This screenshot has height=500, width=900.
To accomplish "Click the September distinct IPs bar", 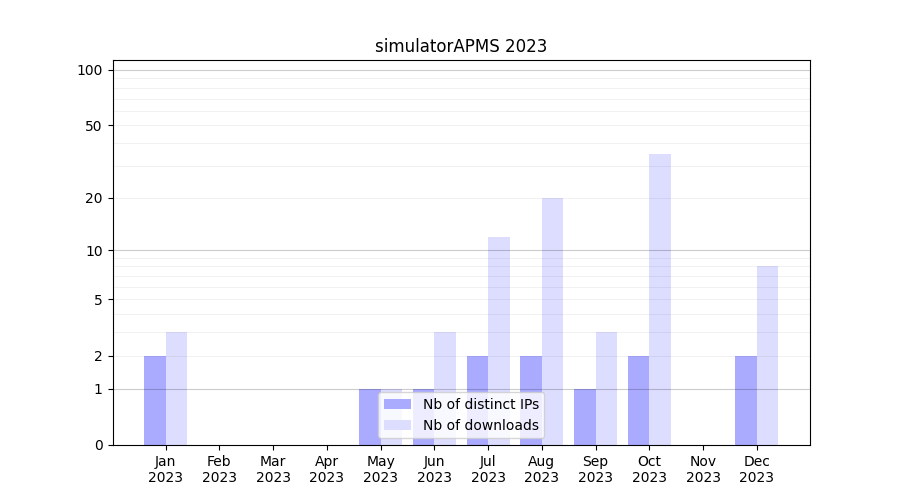I will 584,417.
